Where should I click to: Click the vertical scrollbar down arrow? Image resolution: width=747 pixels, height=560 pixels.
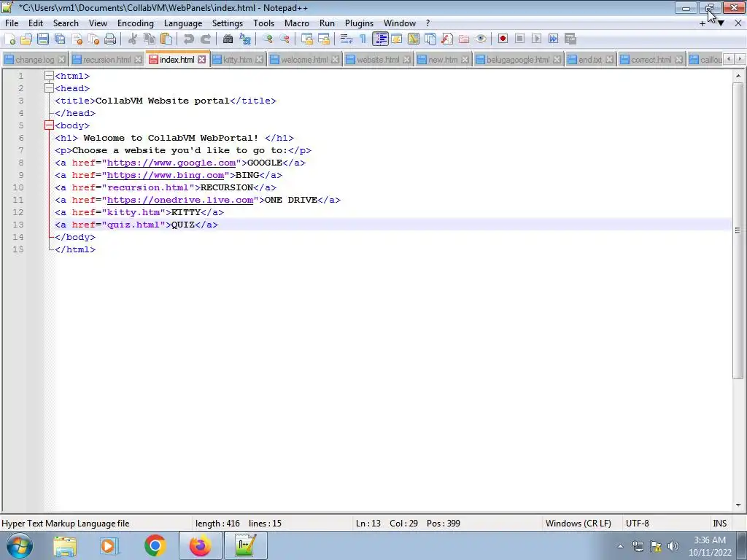point(738,505)
